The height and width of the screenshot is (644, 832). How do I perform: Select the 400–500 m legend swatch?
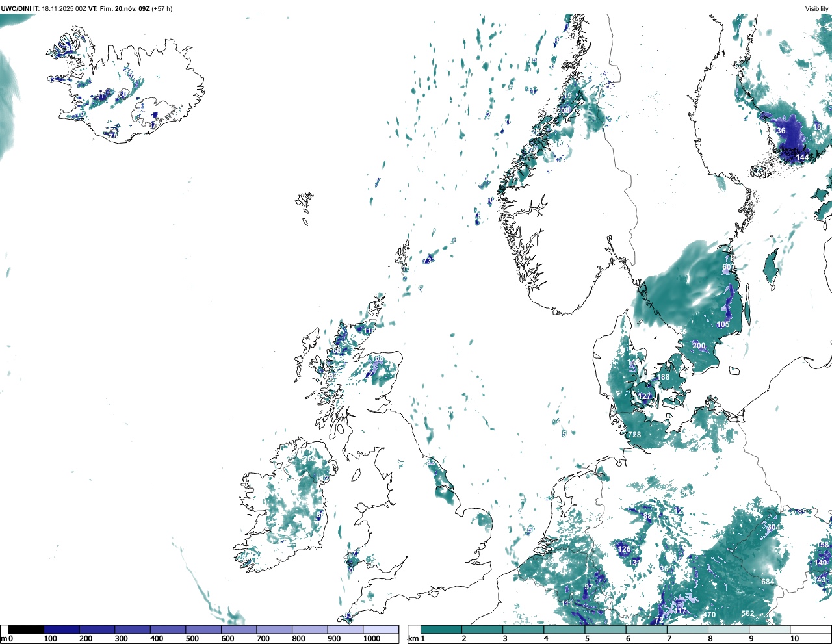pyautogui.click(x=168, y=629)
